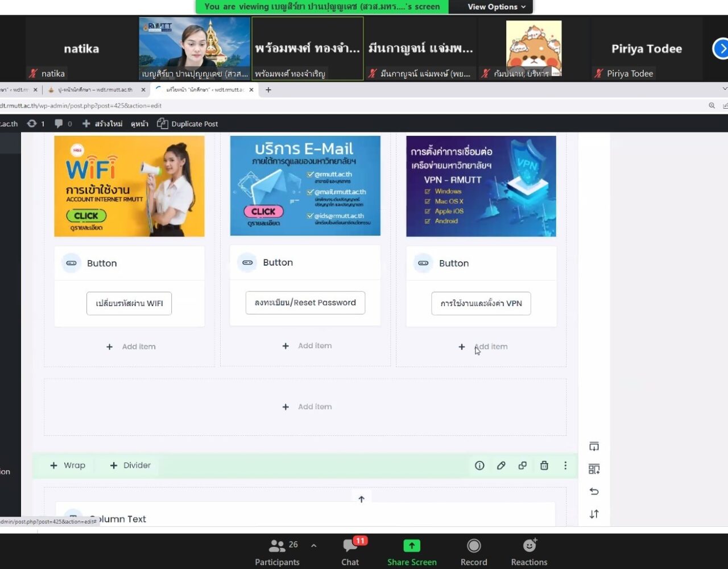Select the cartoon bear avatar participant tile
Viewport: 728px width, 569px height.
pyautogui.click(x=533, y=48)
